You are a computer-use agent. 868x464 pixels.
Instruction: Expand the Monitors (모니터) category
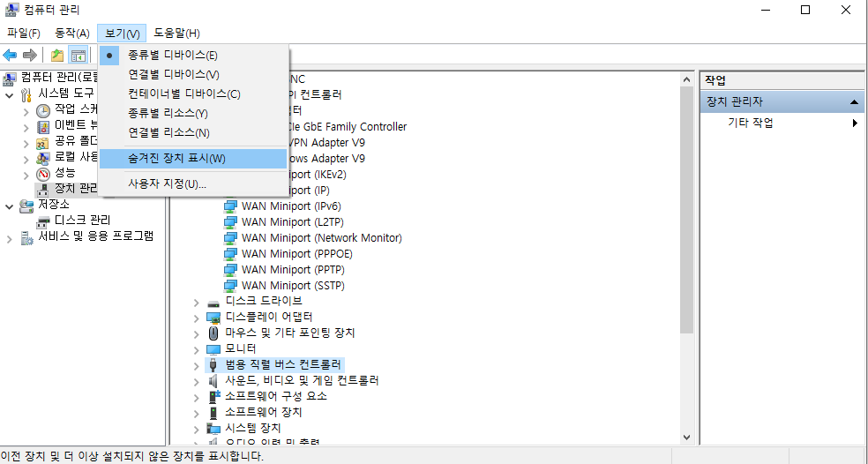197,350
